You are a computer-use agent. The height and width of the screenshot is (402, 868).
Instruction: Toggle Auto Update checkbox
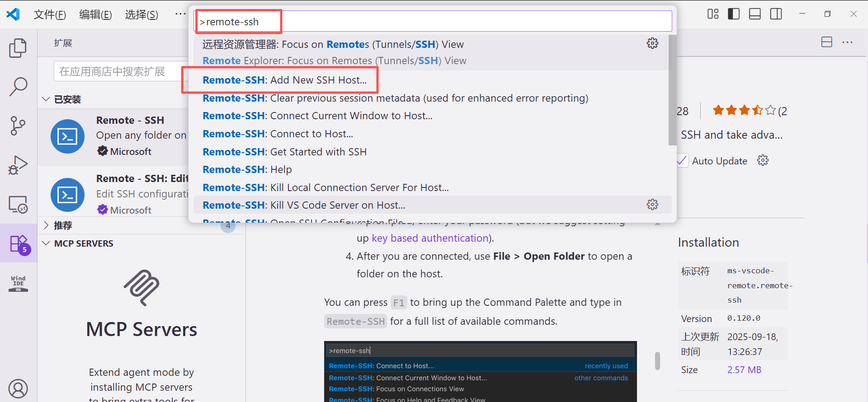682,161
